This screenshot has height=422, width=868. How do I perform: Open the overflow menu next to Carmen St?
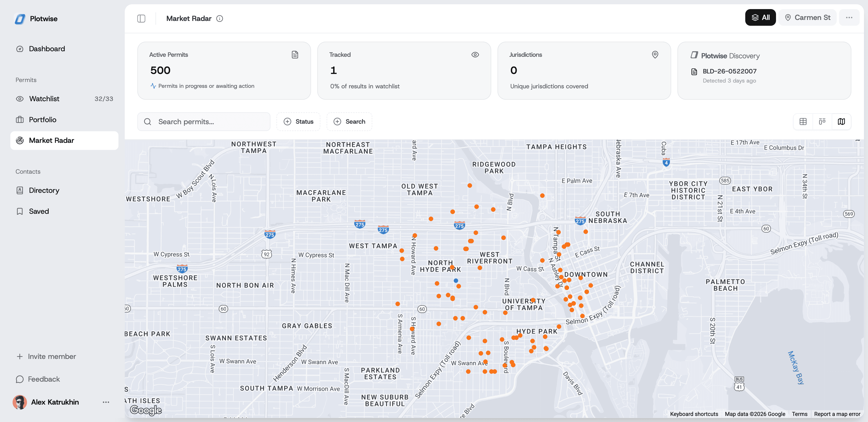coord(849,17)
